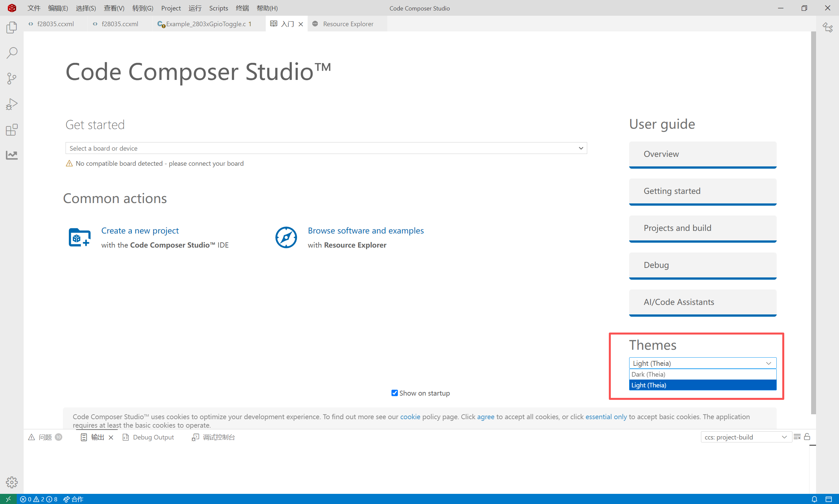Switch to the Resource Explorer tab
The height and width of the screenshot is (504, 839).
(x=348, y=24)
